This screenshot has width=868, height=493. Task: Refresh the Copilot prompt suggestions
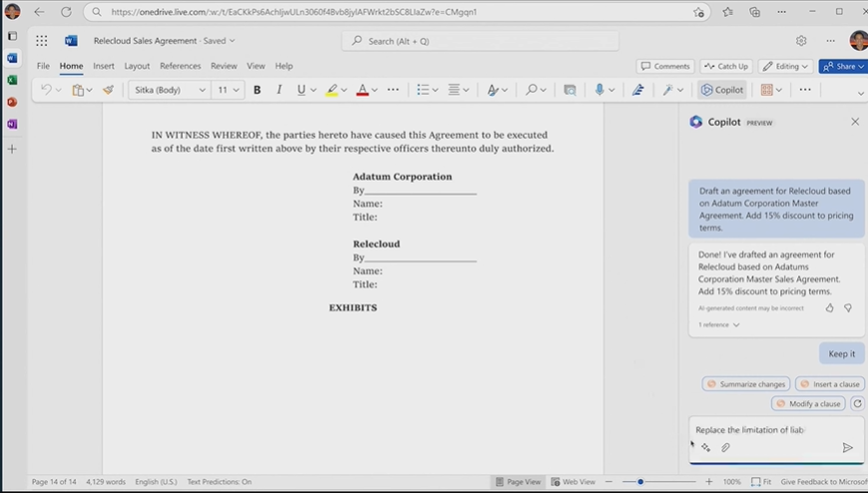click(857, 404)
